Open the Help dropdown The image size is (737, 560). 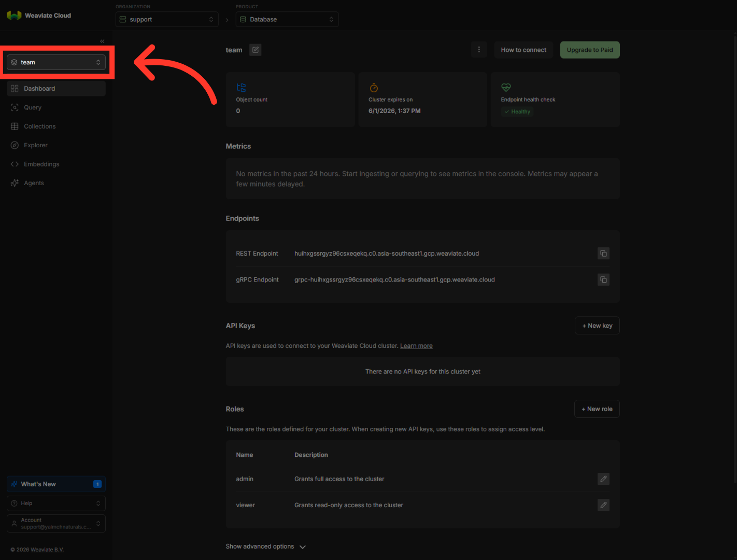click(56, 503)
